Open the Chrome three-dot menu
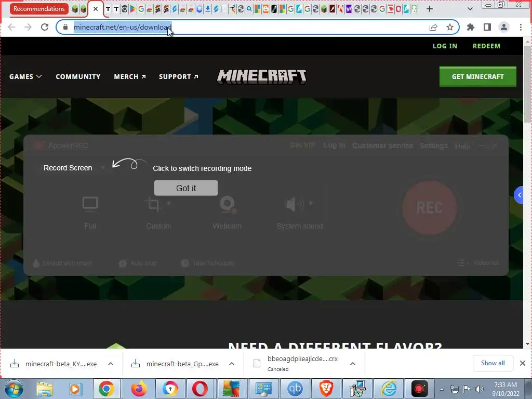The height and width of the screenshot is (399, 532). (521, 27)
